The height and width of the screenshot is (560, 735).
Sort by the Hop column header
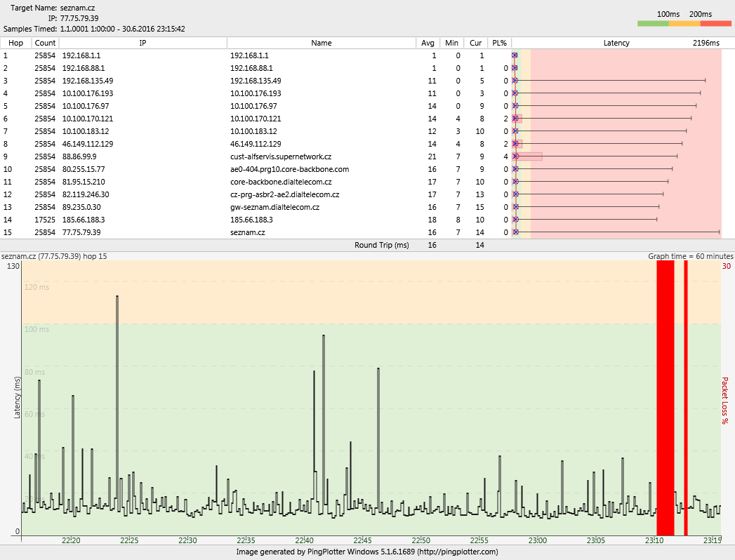(15, 43)
